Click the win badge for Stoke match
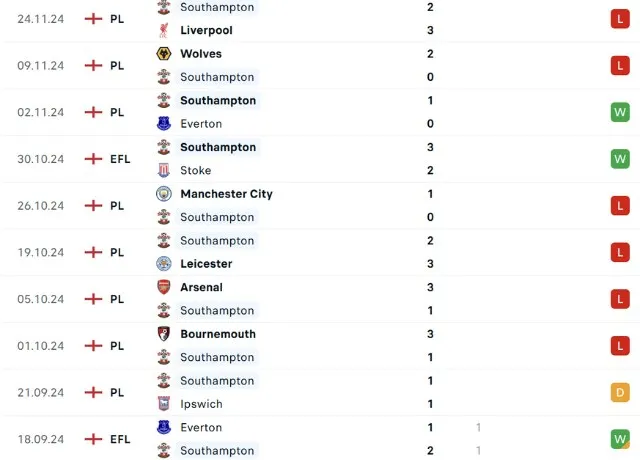Image resolution: width=640 pixels, height=460 pixels. pos(620,159)
